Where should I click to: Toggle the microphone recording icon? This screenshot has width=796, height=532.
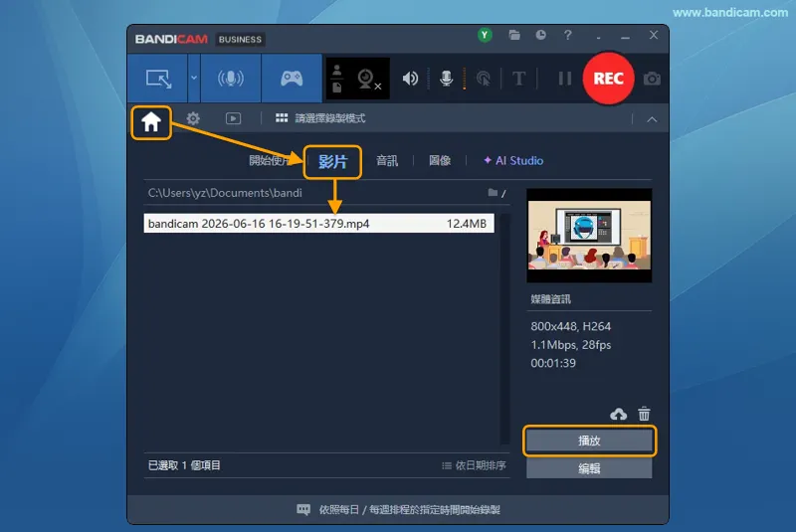[x=446, y=79]
